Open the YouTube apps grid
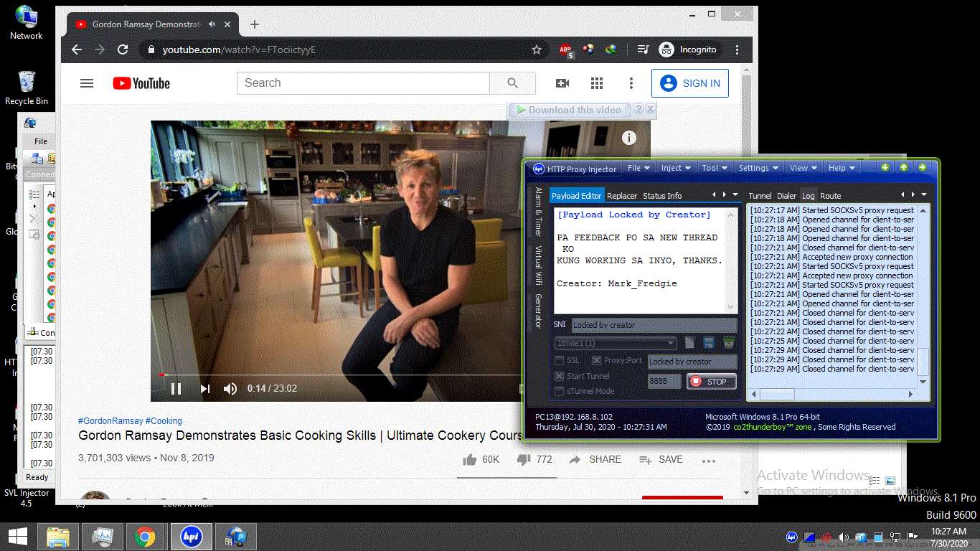 pos(597,83)
